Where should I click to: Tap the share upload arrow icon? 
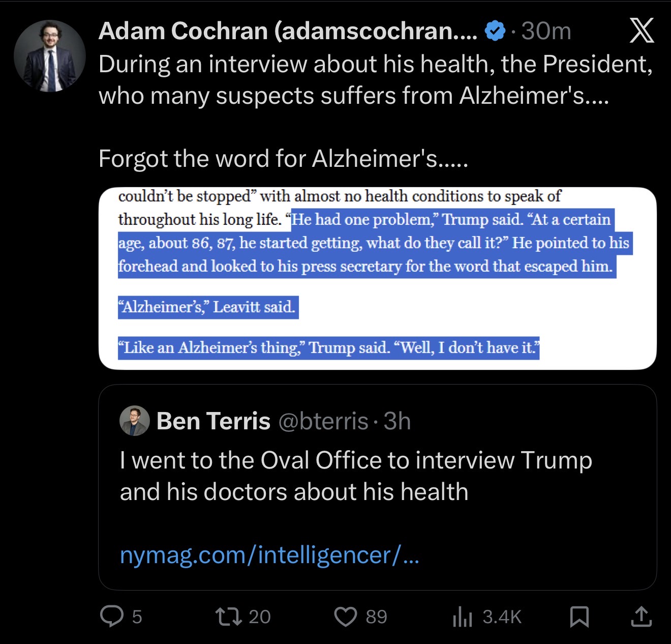(641, 616)
